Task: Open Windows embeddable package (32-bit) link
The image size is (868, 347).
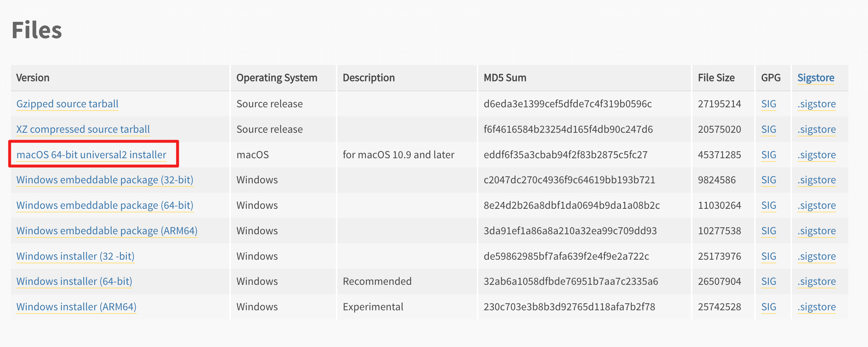Action: click(105, 180)
